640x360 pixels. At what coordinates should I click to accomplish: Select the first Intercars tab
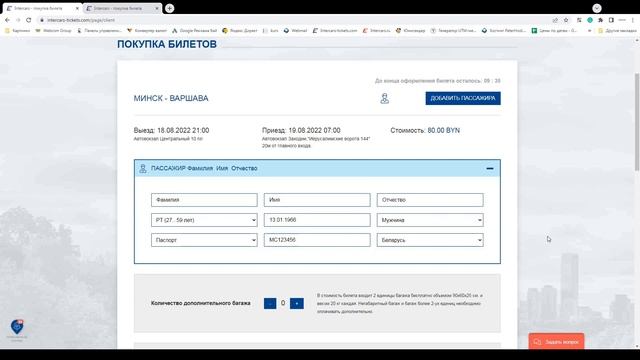(x=42, y=8)
